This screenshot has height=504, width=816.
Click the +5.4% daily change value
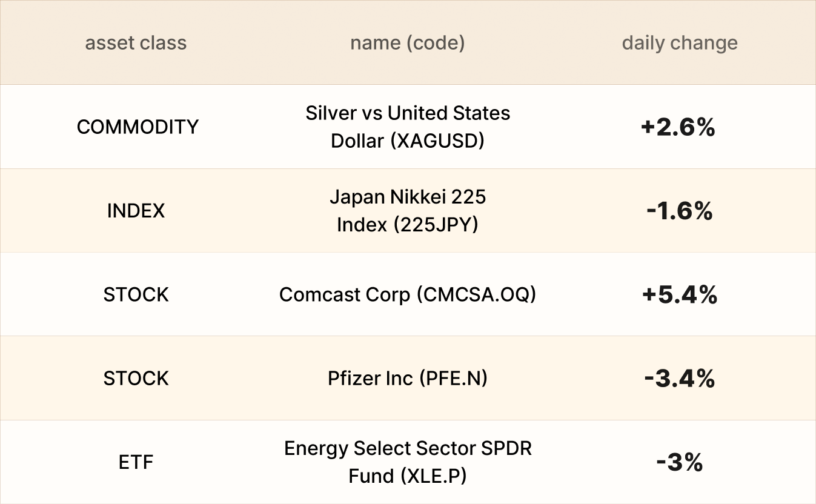[679, 294]
